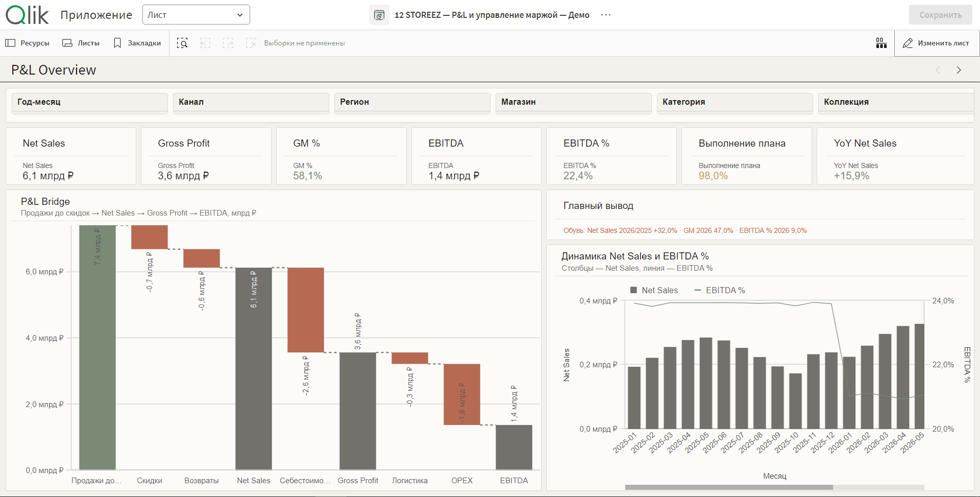Screen dimensions: 980x497
Task: Open the three-dots more options menu
Action: click(606, 15)
